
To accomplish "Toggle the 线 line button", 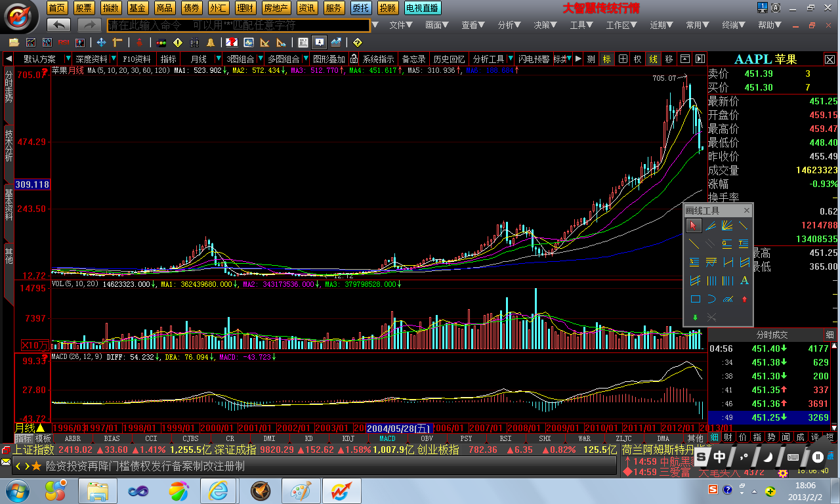I will [x=653, y=58].
